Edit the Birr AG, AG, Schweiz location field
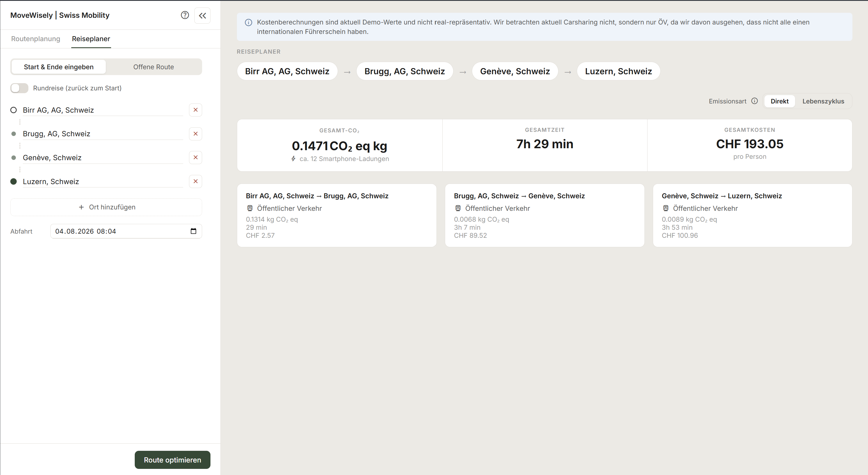Viewport: 868px width, 475px height. click(103, 110)
